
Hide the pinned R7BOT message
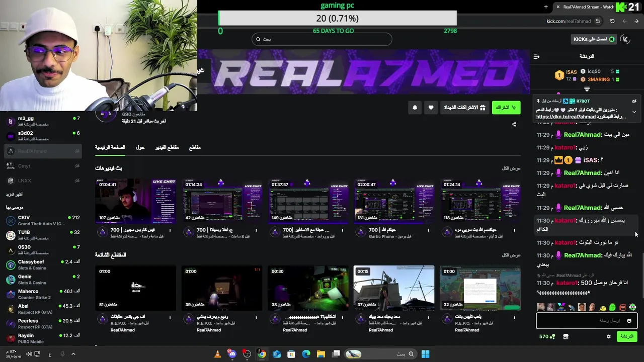tap(634, 101)
